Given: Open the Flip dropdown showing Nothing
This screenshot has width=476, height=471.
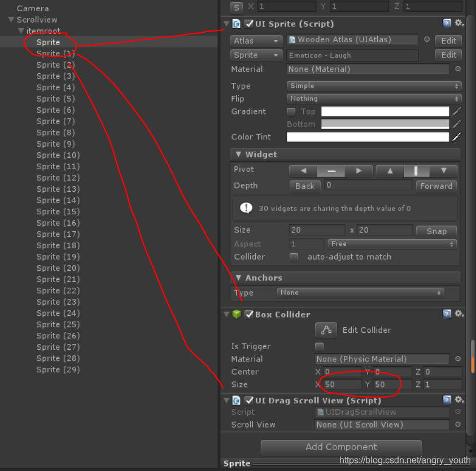Looking at the screenshot, I should point(374,99).
